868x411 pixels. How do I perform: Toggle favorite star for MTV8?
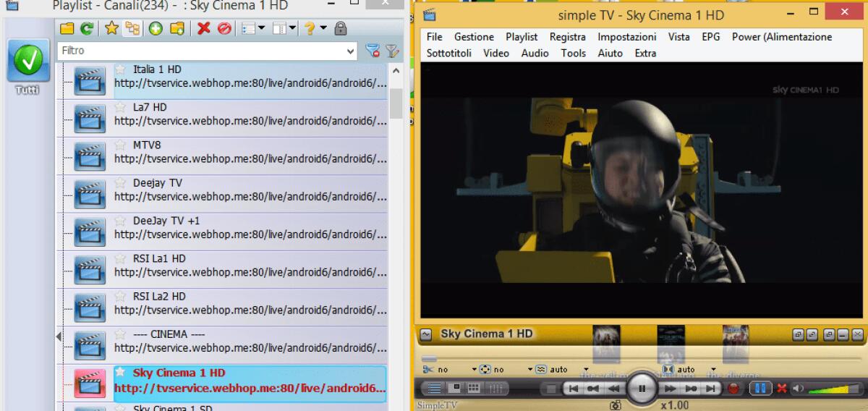pos(120,145)
